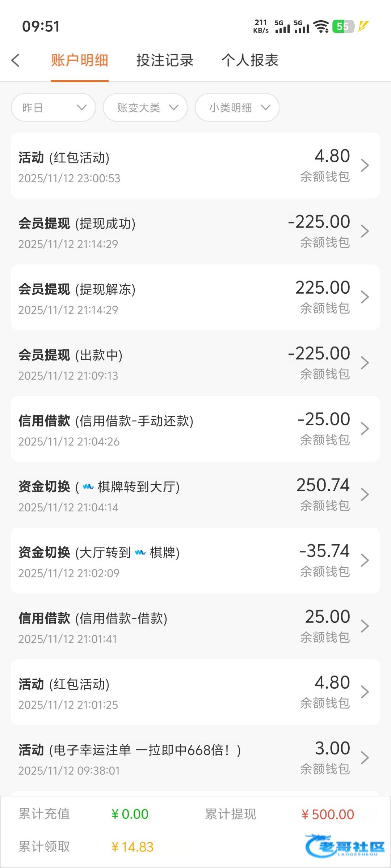View the 信用借款-借款 record row
391x868 pixels.
[x=195, y=626]
